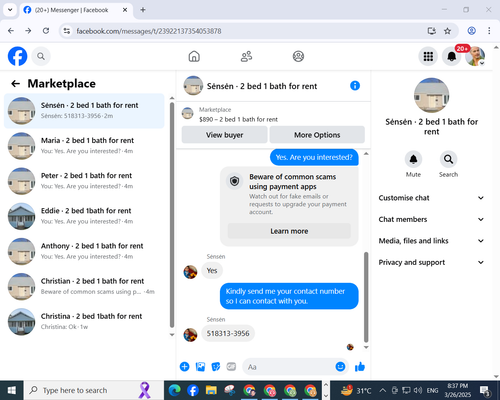The height and width of the screenshot is (400, 500).
Task: Open notifications bell with 20+ badge
Action: (x=452, y=56)
